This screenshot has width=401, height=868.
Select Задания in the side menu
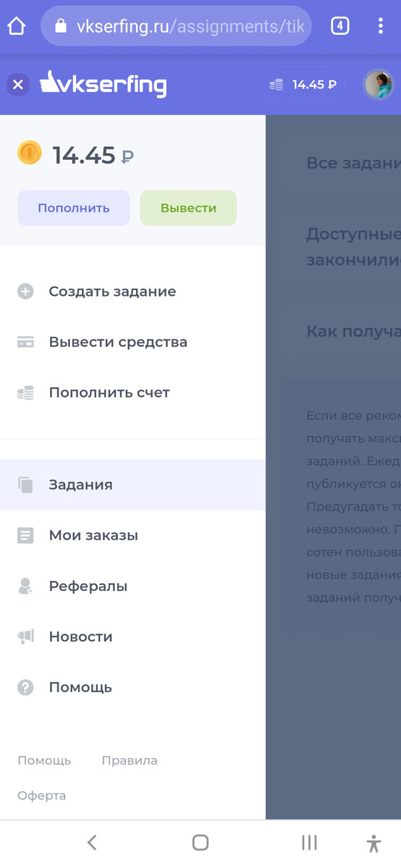(132, 485)
